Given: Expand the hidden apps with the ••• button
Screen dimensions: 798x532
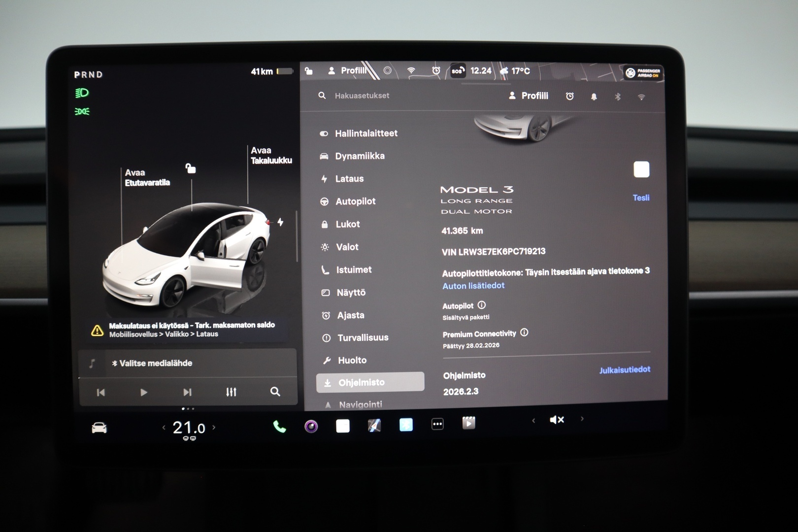Looking at the screenshot, I should click(x=437, y=424).
